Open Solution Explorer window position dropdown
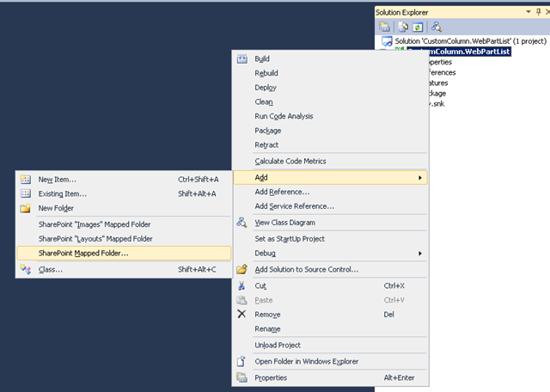The image size is (550, 392). coord(529,12)
